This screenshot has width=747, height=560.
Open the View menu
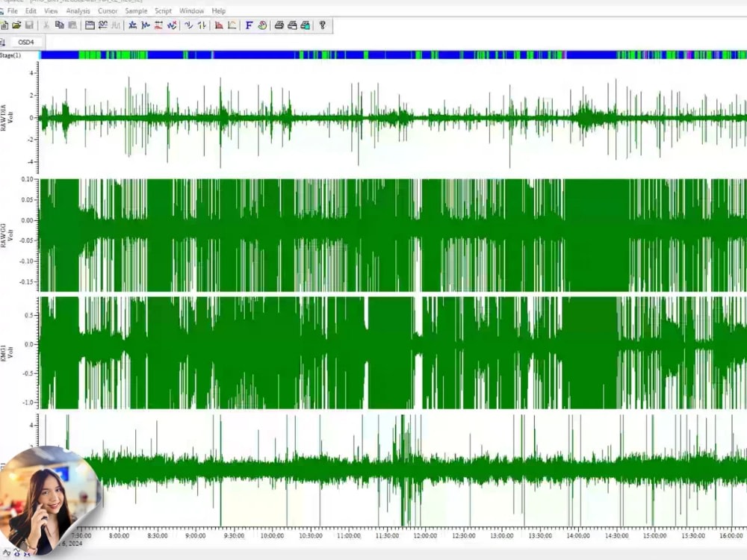(x=51, y=10)
